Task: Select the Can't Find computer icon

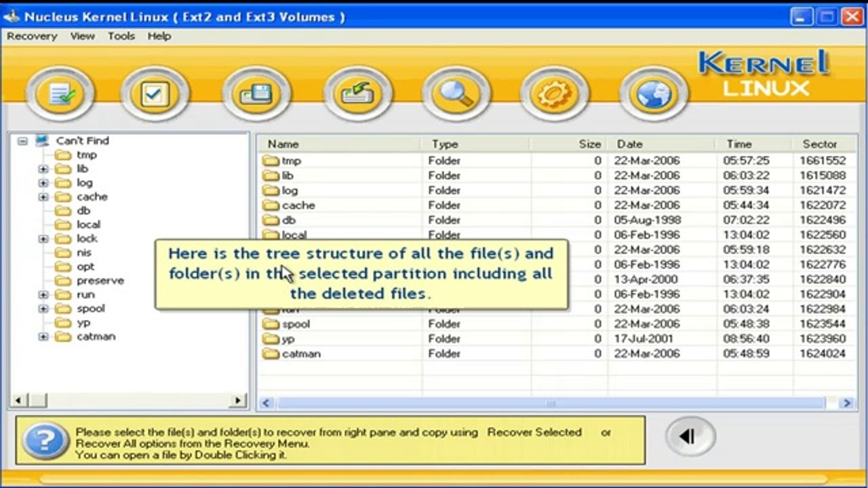Action: click(43, 140)
